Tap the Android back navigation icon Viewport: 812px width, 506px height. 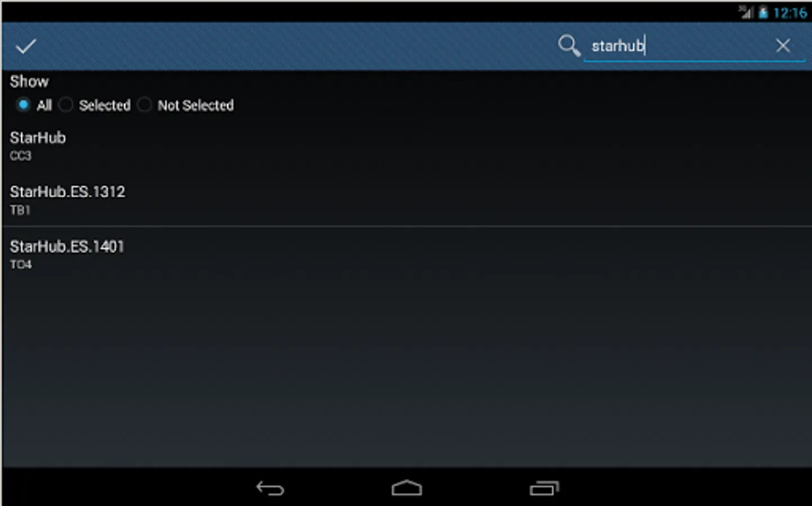point(270,488)
